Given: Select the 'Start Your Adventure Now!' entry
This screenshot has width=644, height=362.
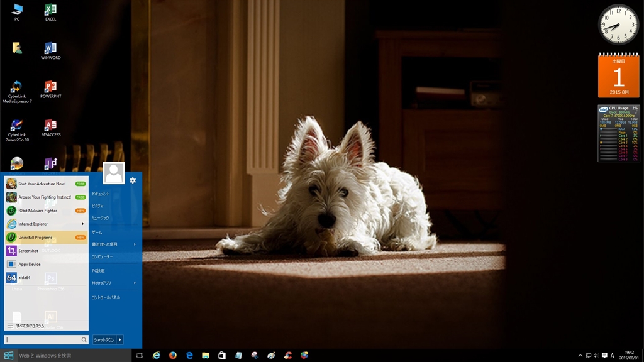Looking at the screenshot, I should click(x=47, y=184).
